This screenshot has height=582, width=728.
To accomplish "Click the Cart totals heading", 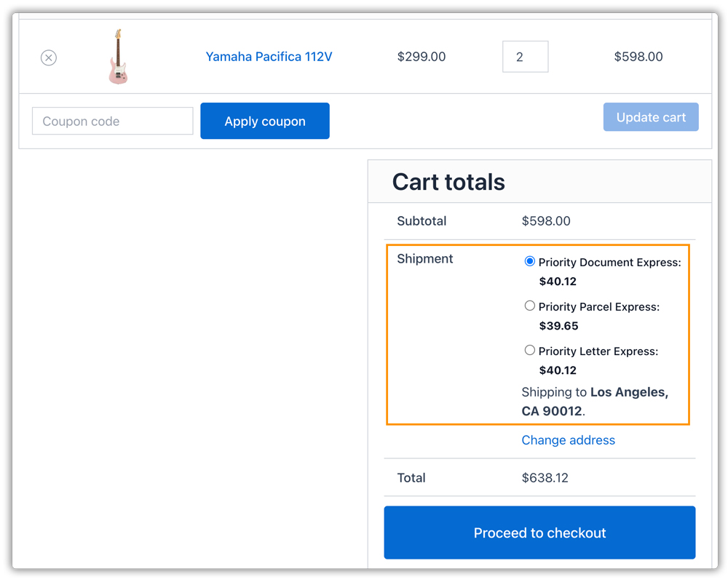I will point(448,182).
